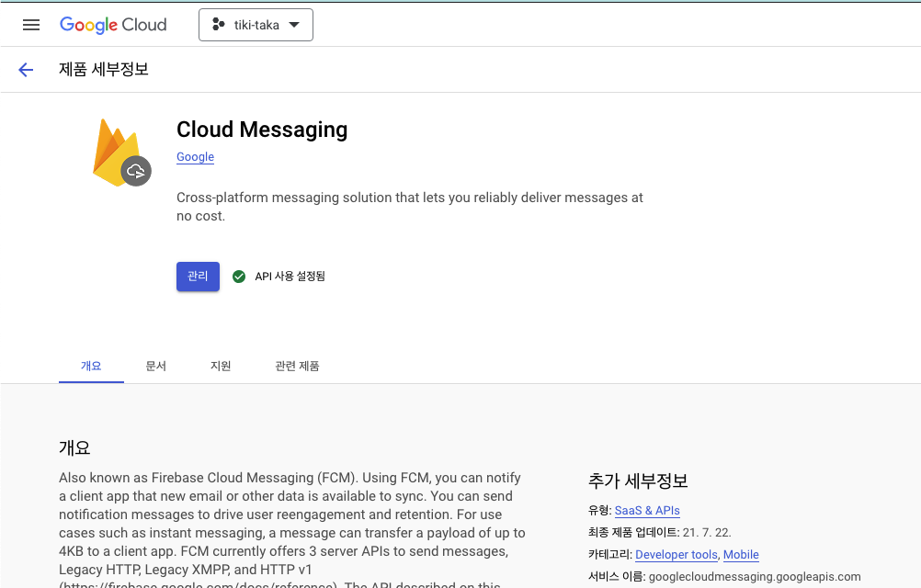Open the Google publisher link
Viewport: 921px width, 588px height.
point(195,157)
